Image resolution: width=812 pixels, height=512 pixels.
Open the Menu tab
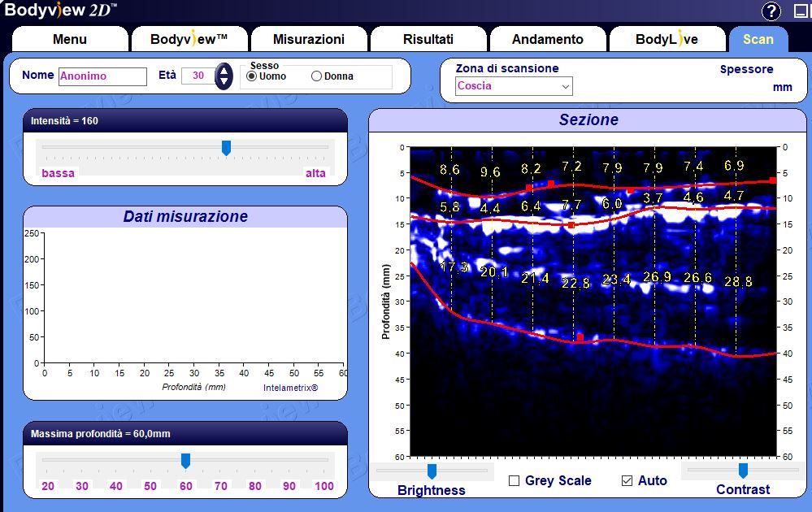coord(70,39)
